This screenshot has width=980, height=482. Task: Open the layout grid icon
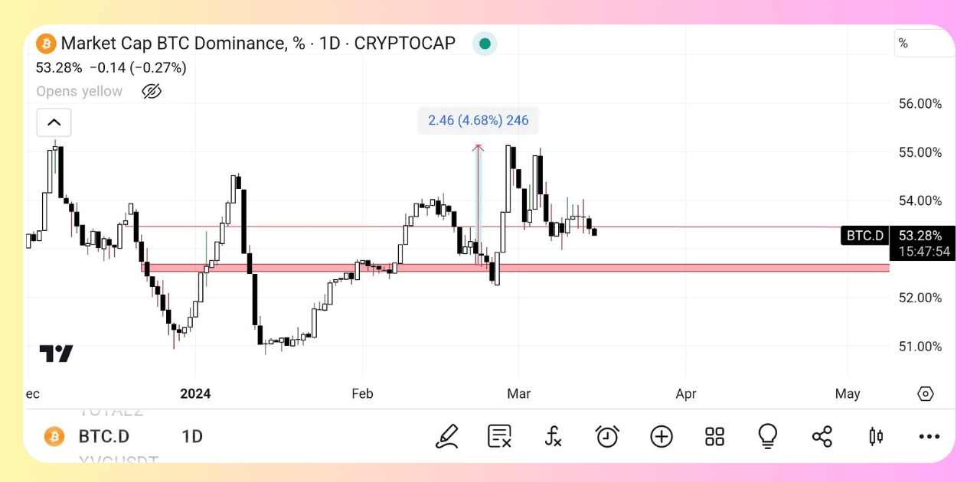[x=714, y=436]
